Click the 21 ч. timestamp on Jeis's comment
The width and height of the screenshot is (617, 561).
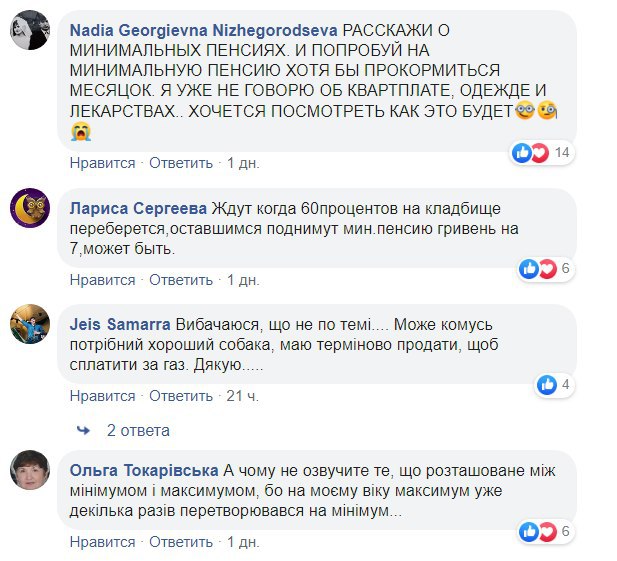click(243, 395)
